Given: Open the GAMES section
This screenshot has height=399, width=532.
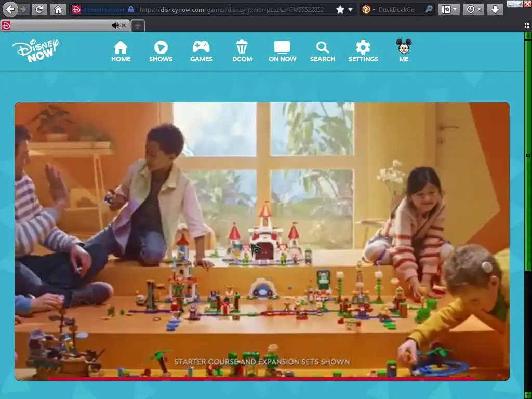Looking at the screenshot, I should tap(201, 51).
